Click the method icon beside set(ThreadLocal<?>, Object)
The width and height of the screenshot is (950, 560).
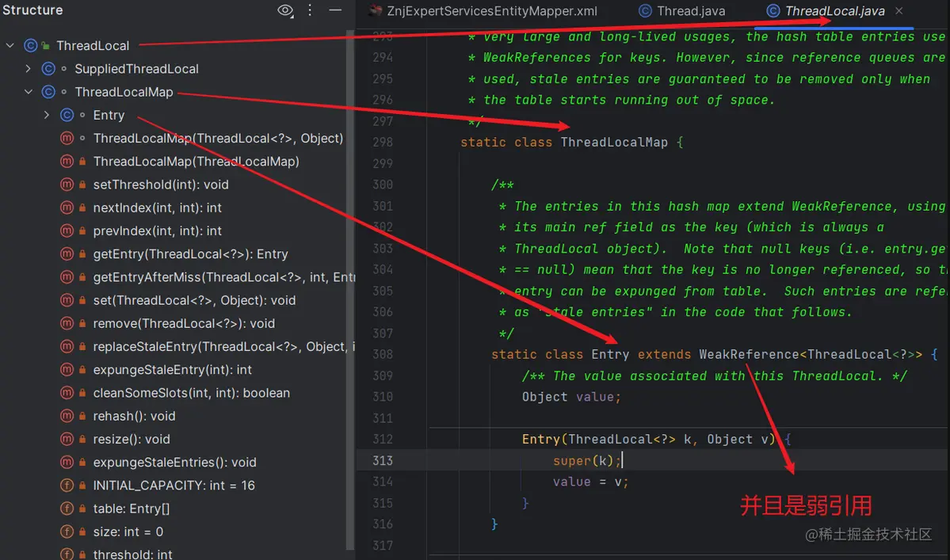pos(67,300)
